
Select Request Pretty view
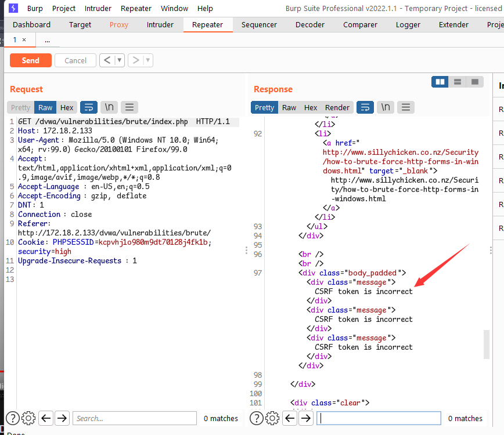click(20, 107)
